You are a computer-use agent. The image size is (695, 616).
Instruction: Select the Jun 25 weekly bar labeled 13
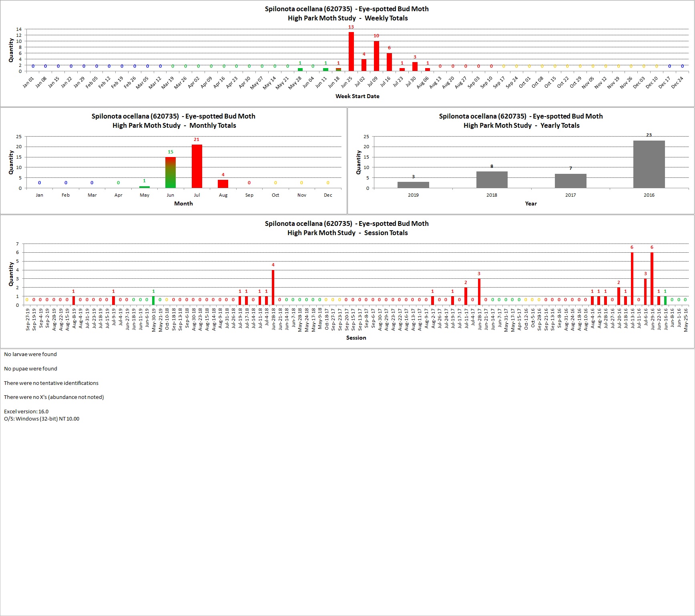click(351, 52)
